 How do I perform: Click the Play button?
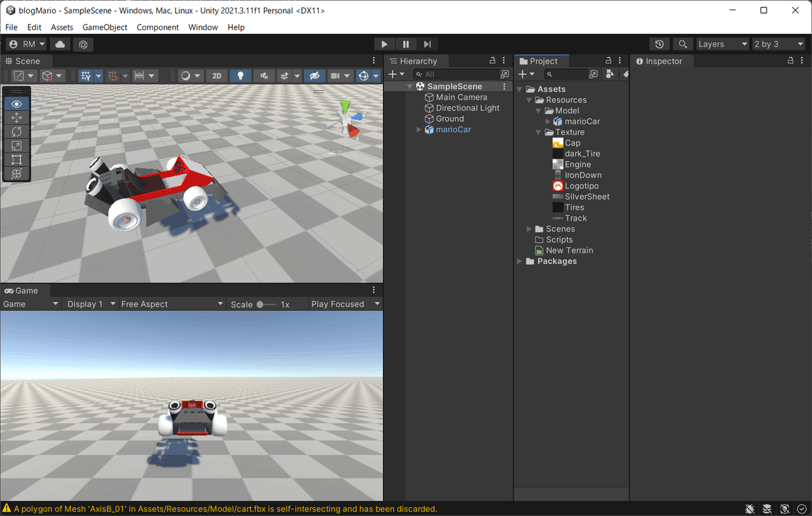coord(384,44)
